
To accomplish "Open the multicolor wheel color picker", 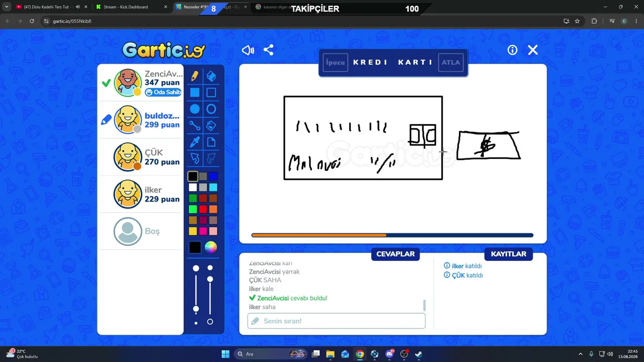I will 211,247.
